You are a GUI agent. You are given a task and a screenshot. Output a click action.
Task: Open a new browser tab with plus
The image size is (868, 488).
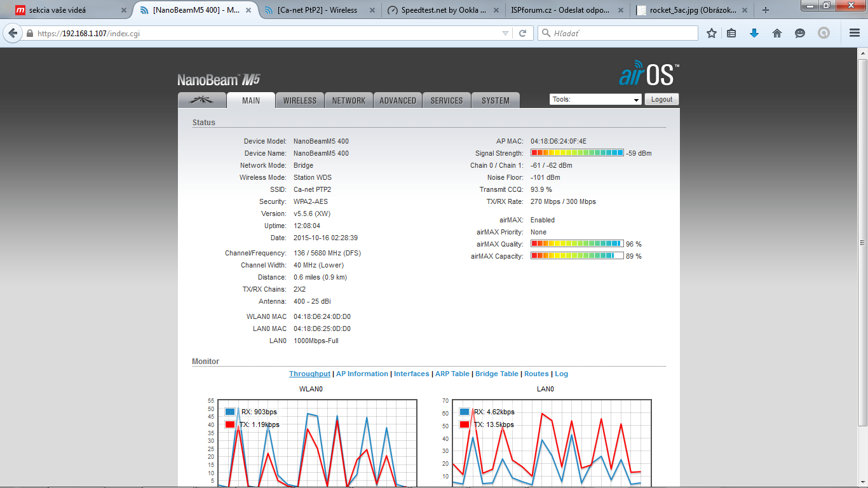pyautogui.click(x=766, y=10)
